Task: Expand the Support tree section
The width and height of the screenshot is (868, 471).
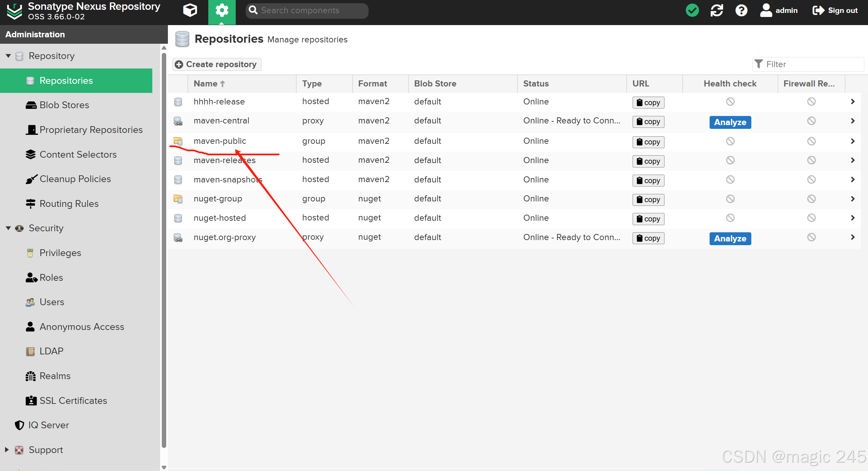Action: pos(7,450)
